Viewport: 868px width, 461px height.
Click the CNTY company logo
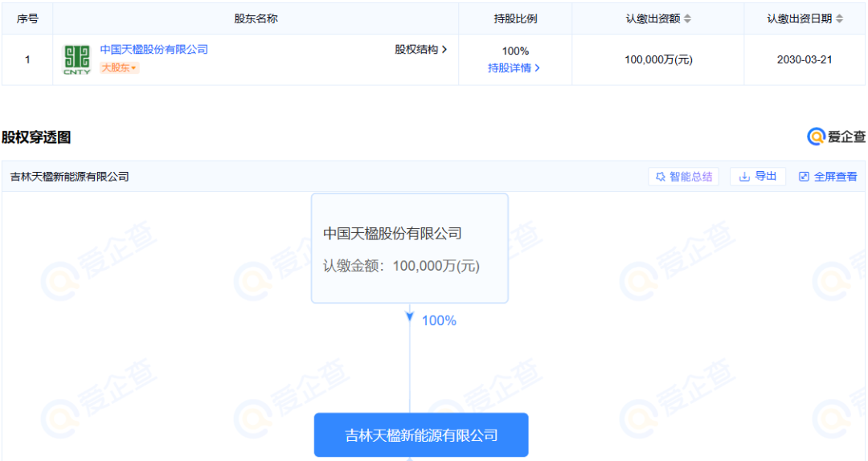point(76,59)
